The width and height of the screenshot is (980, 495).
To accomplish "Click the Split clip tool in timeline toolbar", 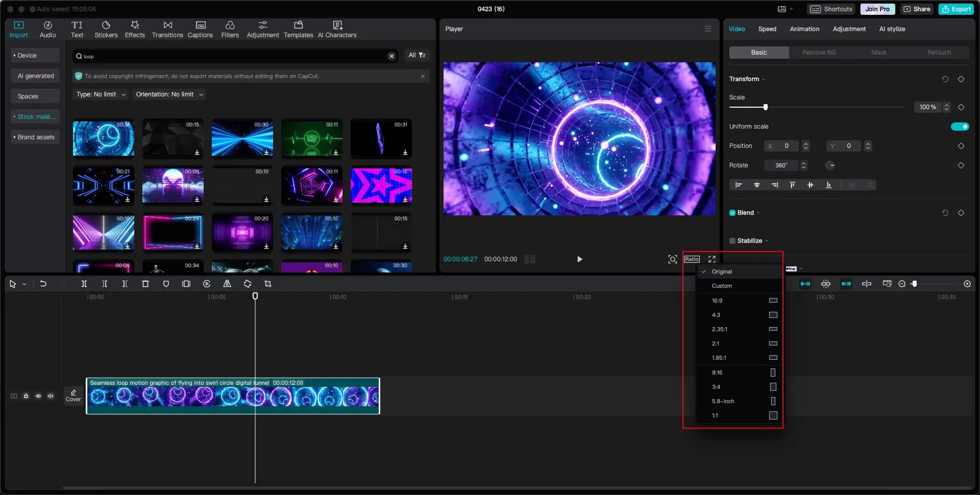I will (84, 284).
